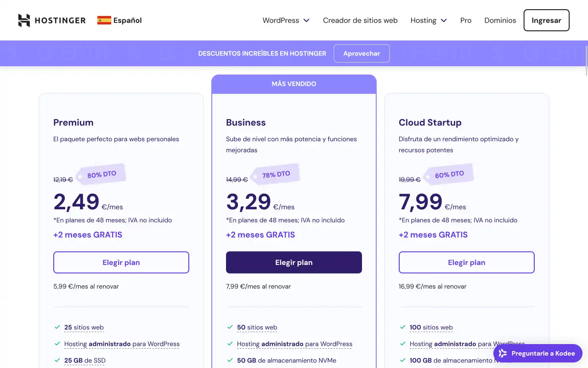Viewport: 588px width, 368px height.
Task: Click checkmark beside Business Hosting administrado
Action: tap(230, 344)
